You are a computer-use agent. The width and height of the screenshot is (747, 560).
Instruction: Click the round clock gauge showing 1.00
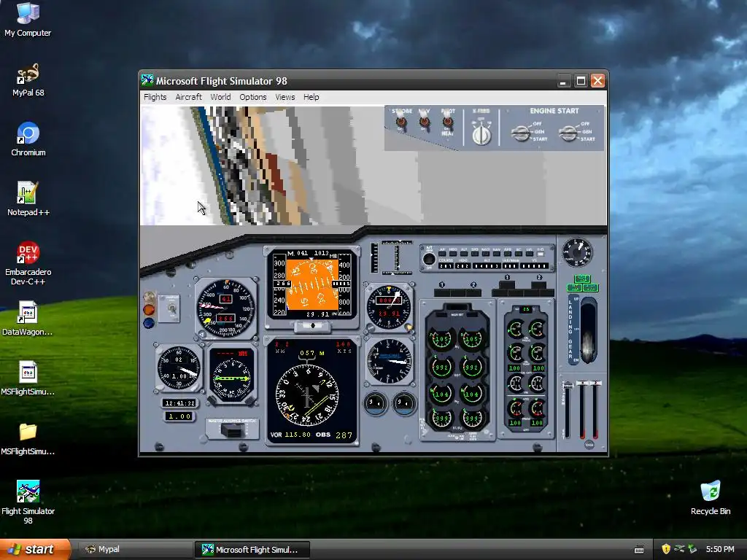(179, 367)
